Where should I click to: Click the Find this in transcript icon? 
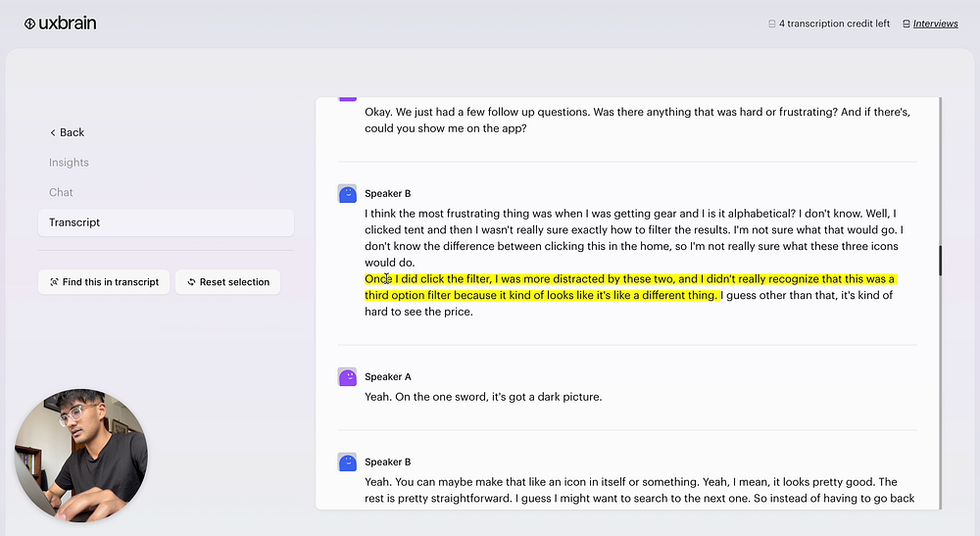click(54, 282)
